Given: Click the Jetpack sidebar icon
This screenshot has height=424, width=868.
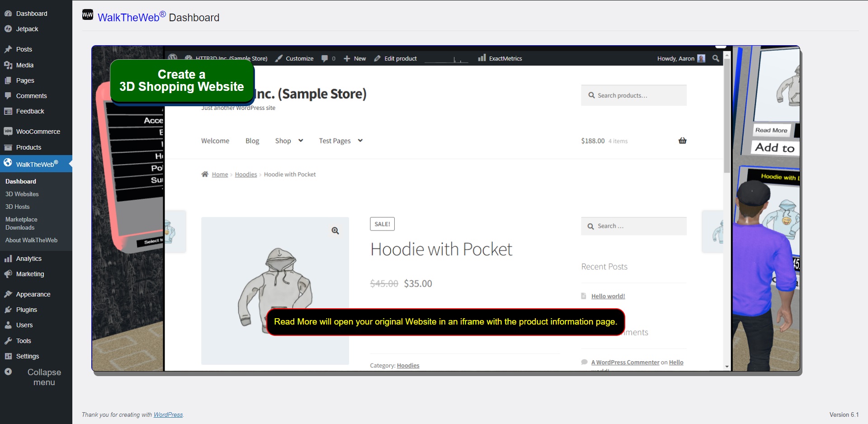Looking at the screenshot, I should [x=8, y=29].
